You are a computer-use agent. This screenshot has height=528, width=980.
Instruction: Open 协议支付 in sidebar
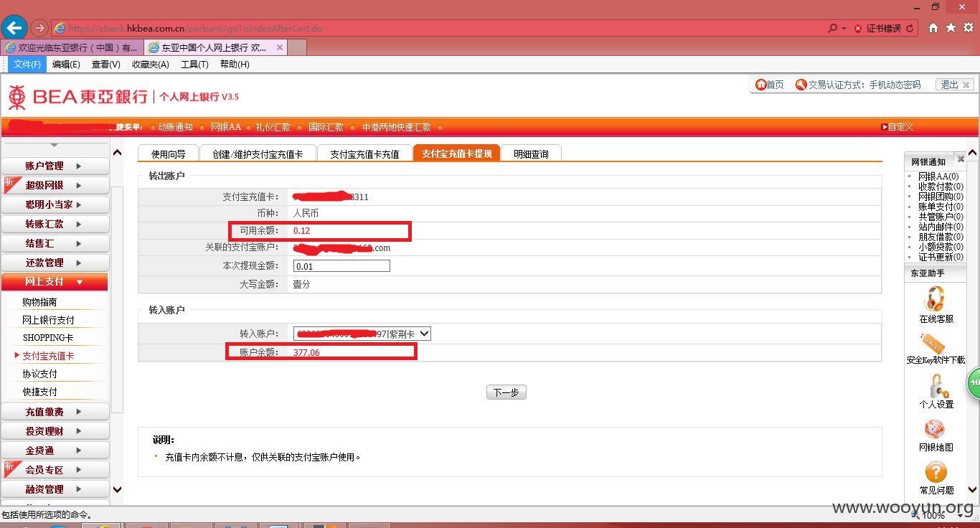click(x=39, y=374)
